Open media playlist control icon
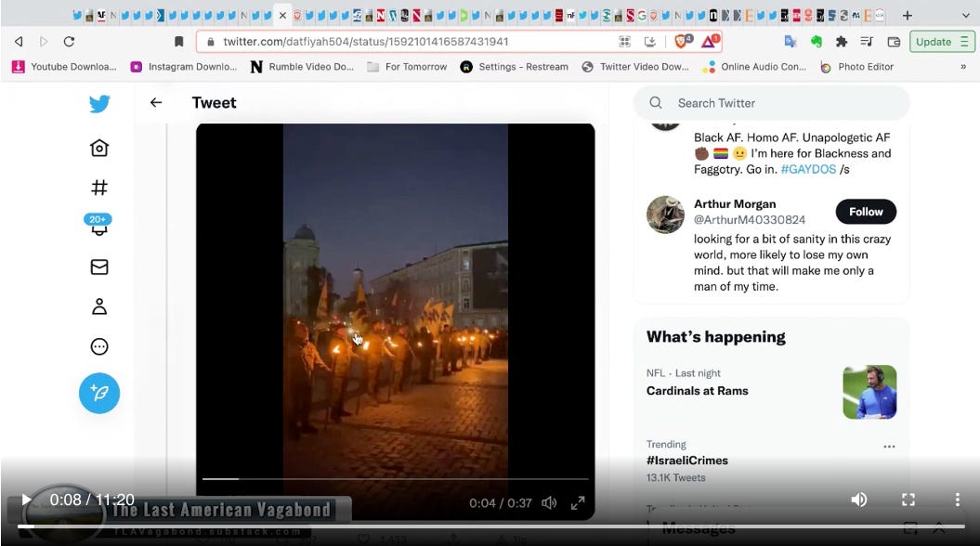The height and width of the screenshot is (546, 980). click(x=867, y=41)
